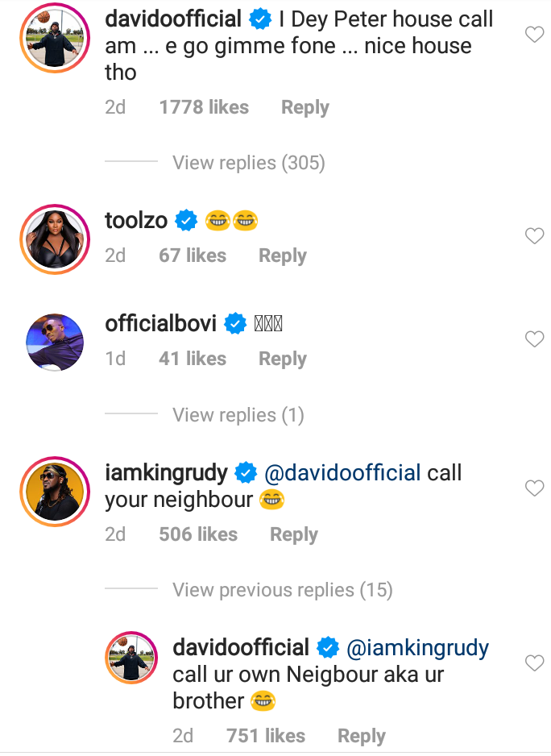Reply to toolzo's comment
Viewport: 551px width, 756px height.
[x=282, y=255]
